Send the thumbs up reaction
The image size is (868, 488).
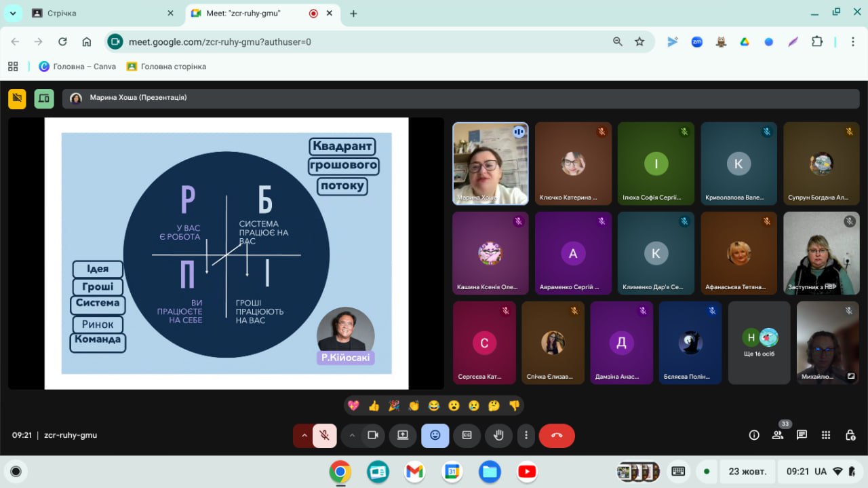point(374,406)
